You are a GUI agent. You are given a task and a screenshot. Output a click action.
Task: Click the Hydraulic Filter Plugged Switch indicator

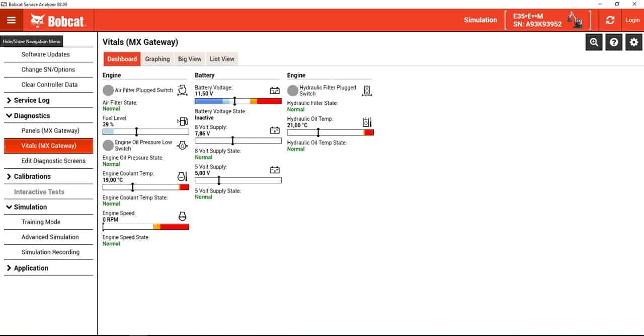click(293, 91)
